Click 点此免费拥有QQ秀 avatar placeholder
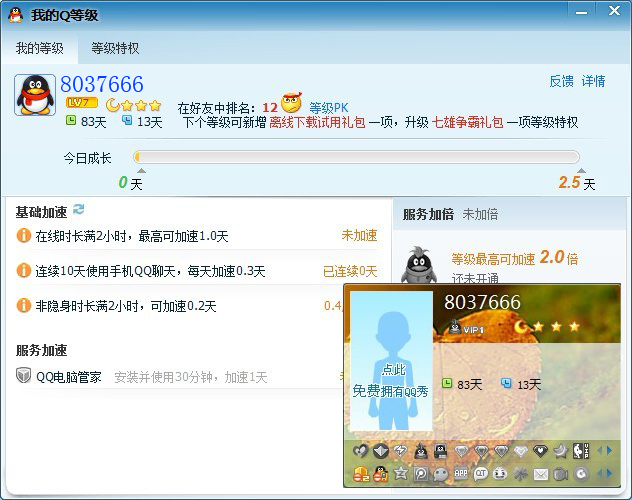This screenshot has width=632, height=500. coord(391,361)
